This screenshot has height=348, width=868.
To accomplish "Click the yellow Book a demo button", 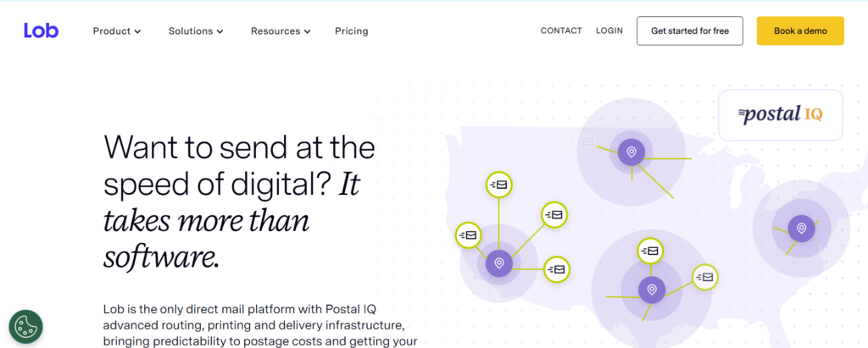I will click(x=800, y=30).
